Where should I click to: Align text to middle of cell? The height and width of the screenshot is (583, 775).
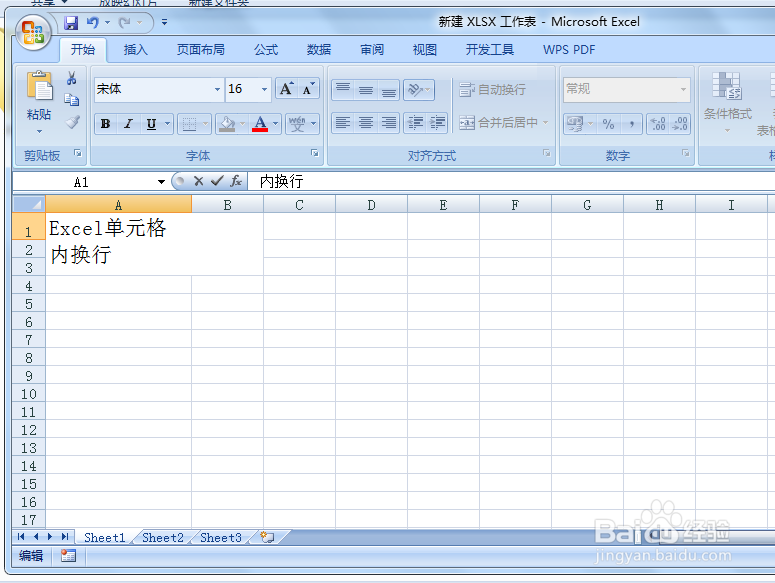tap(366, 89)
